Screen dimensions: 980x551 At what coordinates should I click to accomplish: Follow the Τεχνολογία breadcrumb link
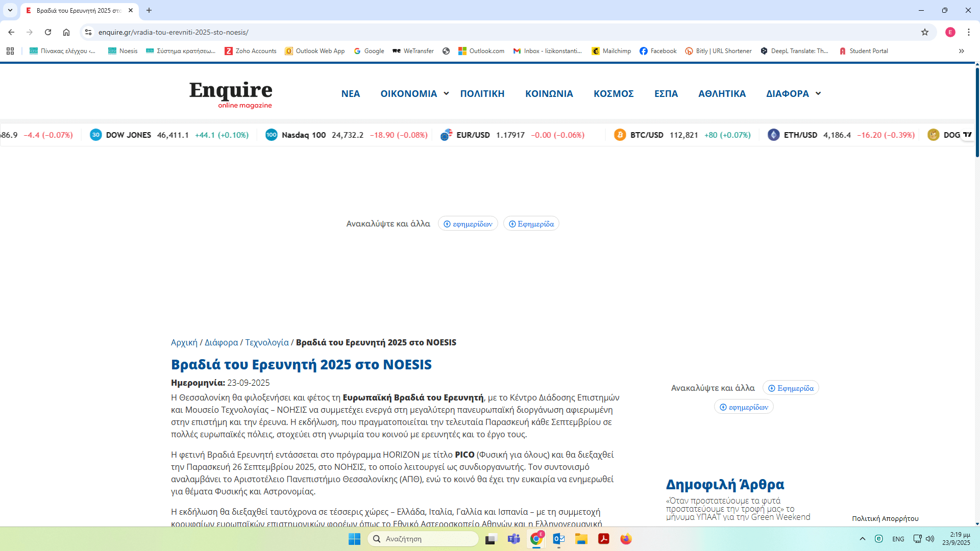(x=266, y=342)
